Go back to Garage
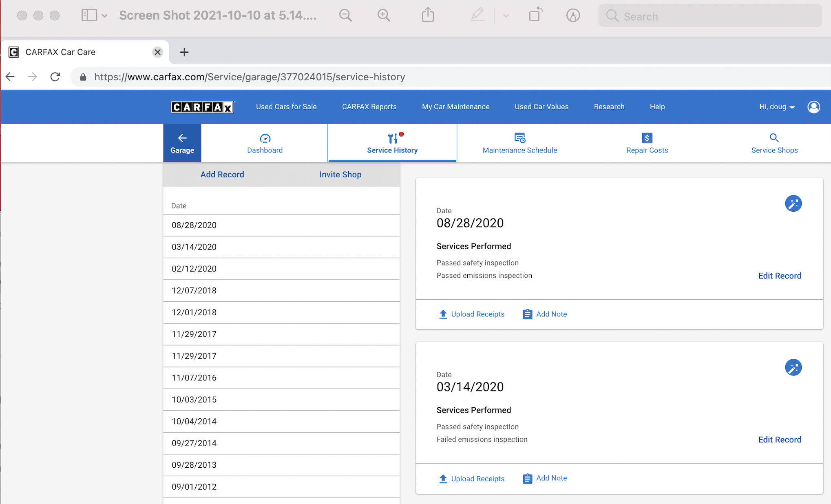The width and height of the screenshot is (831, 504). [182, 143]
